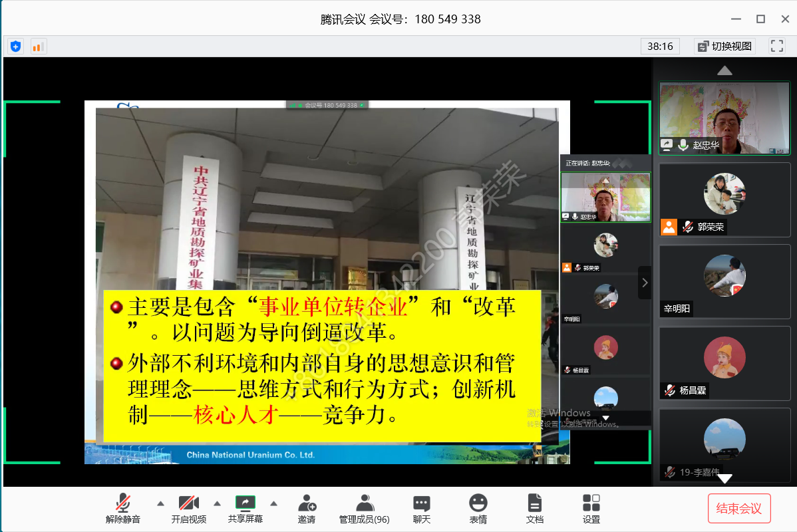Viewport: 797px width, 532px height.
Task: End the meeting with 结束会议
Action: point(739,509)
